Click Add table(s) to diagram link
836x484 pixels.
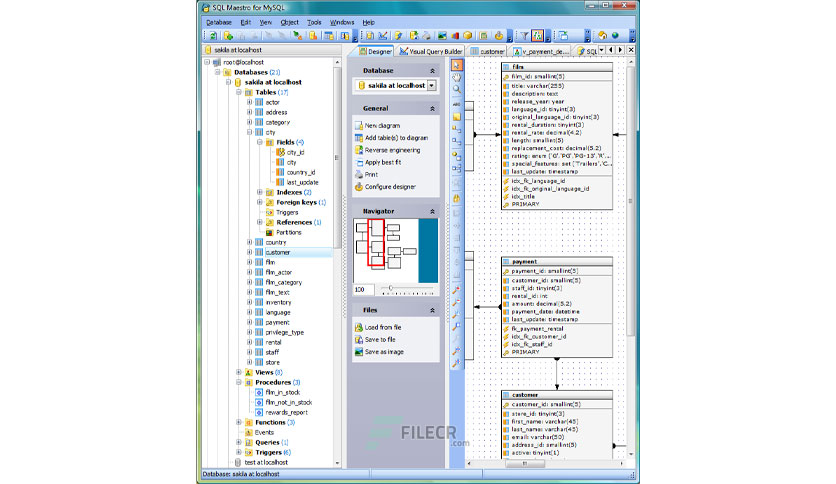396,138
